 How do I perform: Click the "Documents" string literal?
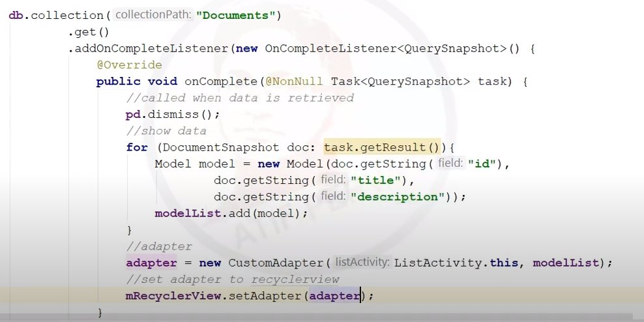coord(236,16)
